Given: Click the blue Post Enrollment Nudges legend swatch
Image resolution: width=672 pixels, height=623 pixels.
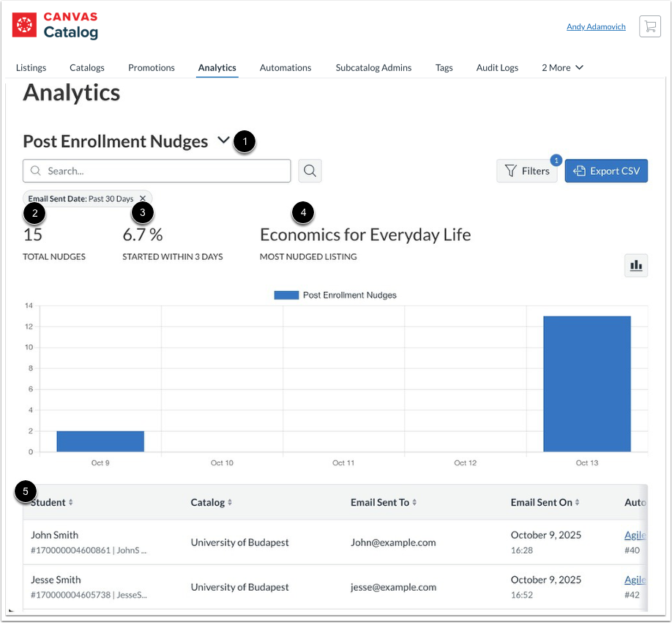Looking at the screenshot, I should (x=285, y=295).
